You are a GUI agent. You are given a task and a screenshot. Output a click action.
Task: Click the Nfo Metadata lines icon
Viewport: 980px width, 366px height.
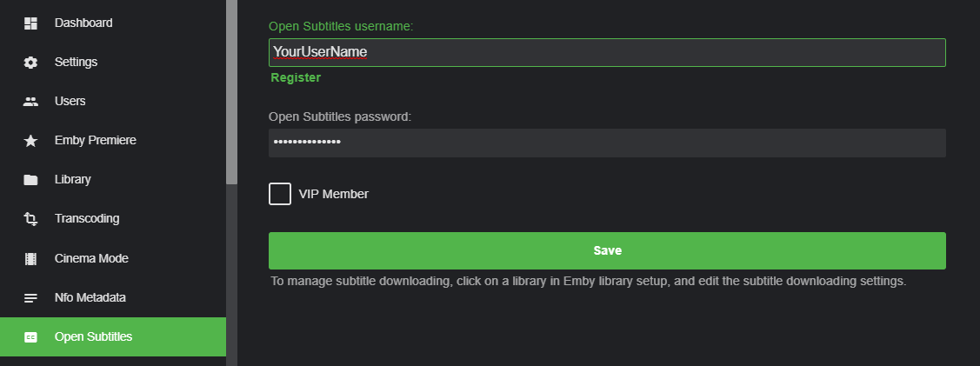pos(30,298)
